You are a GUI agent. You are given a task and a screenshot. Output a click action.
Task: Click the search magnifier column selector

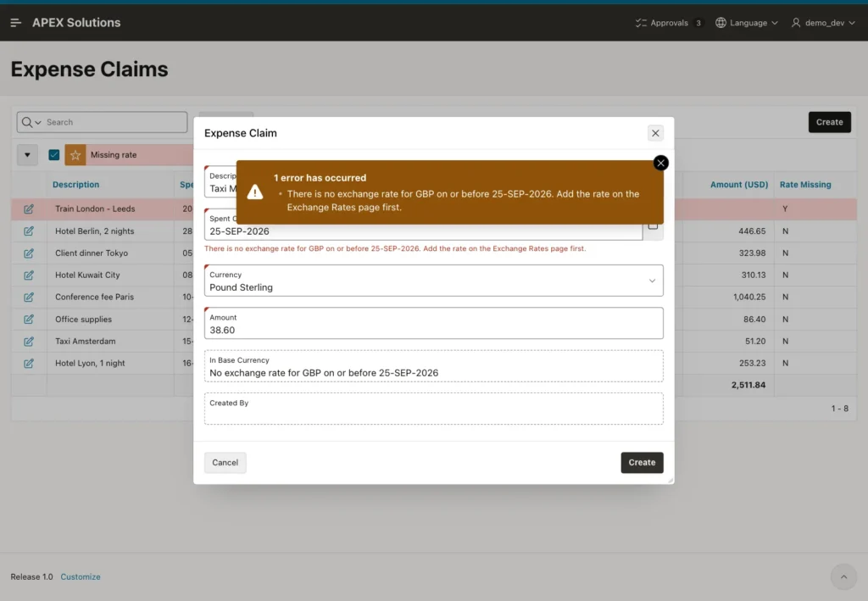point(31,122)
